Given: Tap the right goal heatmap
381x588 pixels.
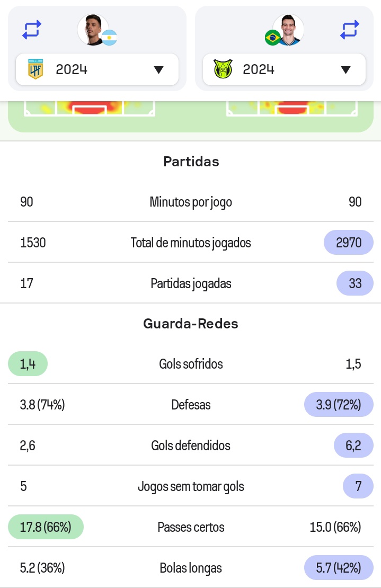Looking at the screenshot, I should (293, 108).
